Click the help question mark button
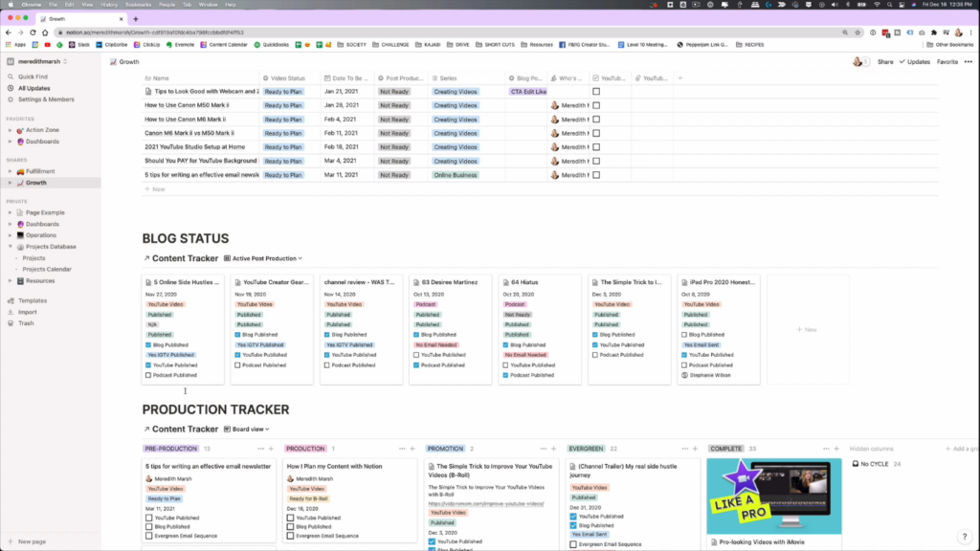980x551 pixels. click(x=965, y=536)
